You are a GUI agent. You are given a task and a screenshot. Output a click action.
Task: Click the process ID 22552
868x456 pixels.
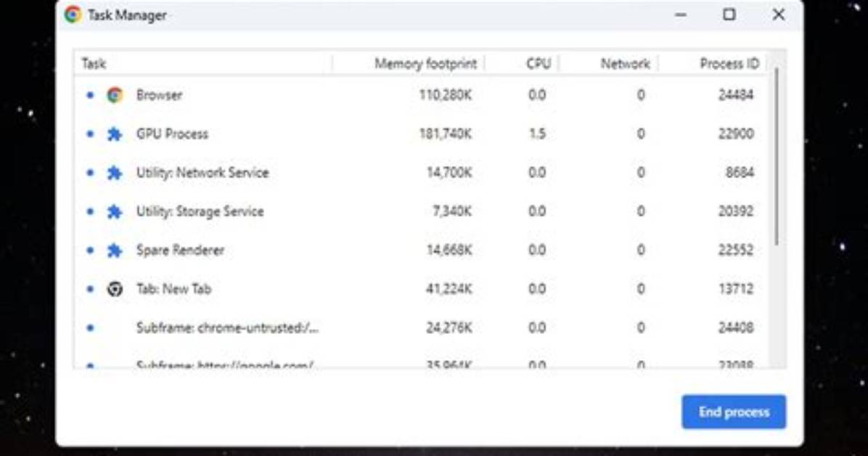[x=736, y=251]
